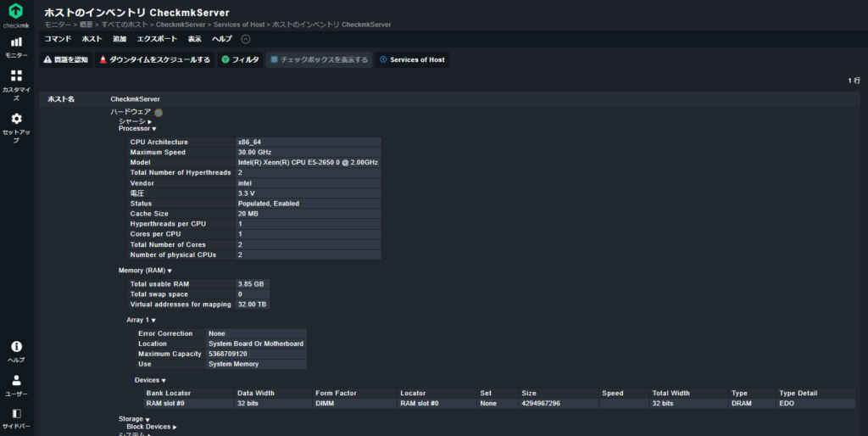This screenshot has width=868, height=436.
Task: Click the circular collapse icon beside ヘルプ menu
Action: [x=246, y=39]
